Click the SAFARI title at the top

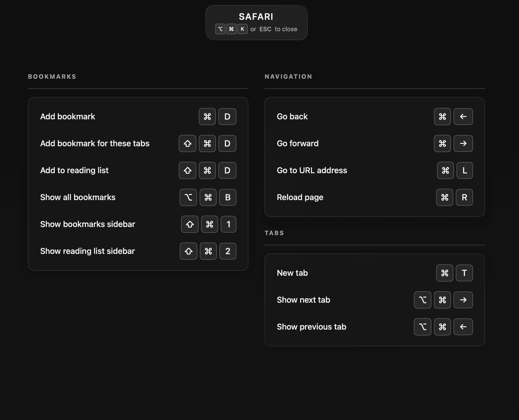point(256,16)
